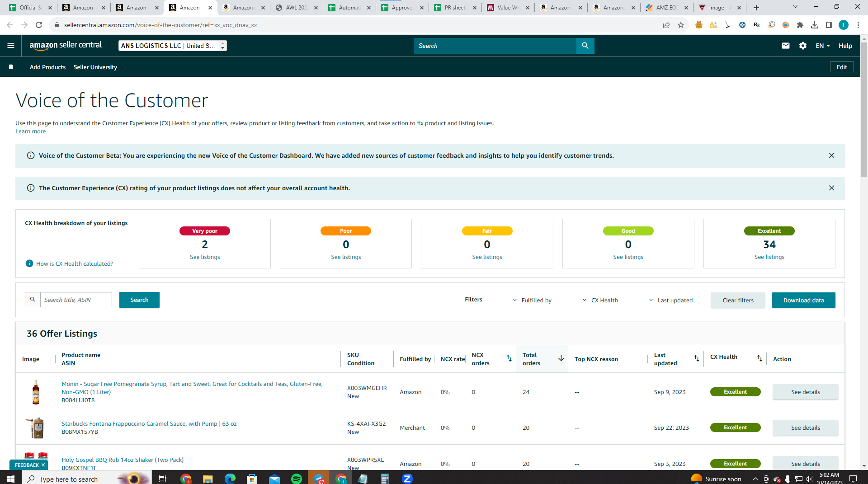Click the teal Search button
Image resolution: width=868 pixels, height=484 pixels.
point(139,300)
